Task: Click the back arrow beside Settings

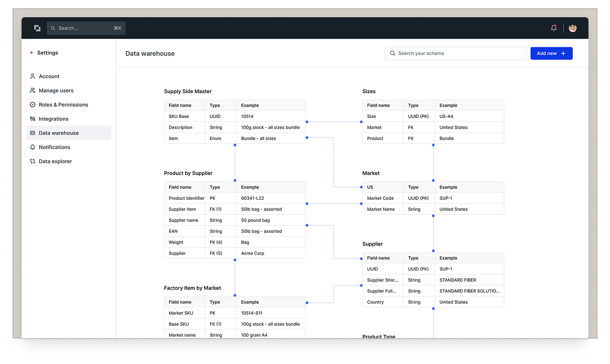Action: 32,53
